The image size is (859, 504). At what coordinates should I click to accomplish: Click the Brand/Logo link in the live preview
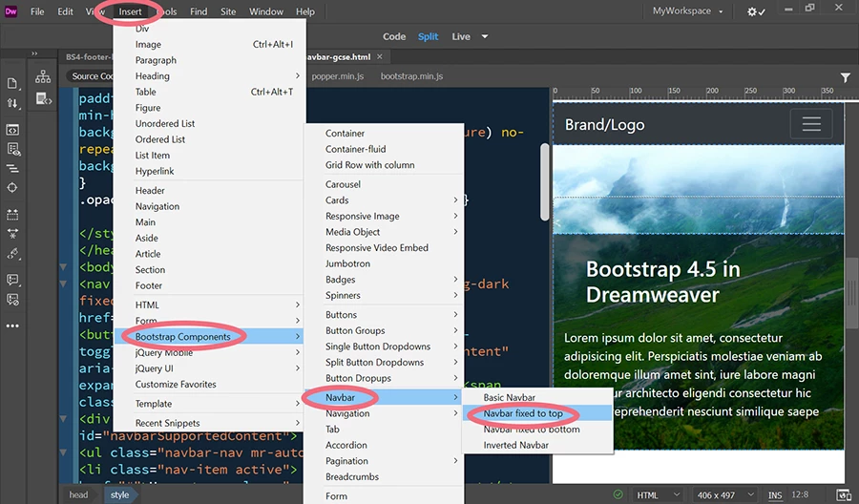point(604,125)
